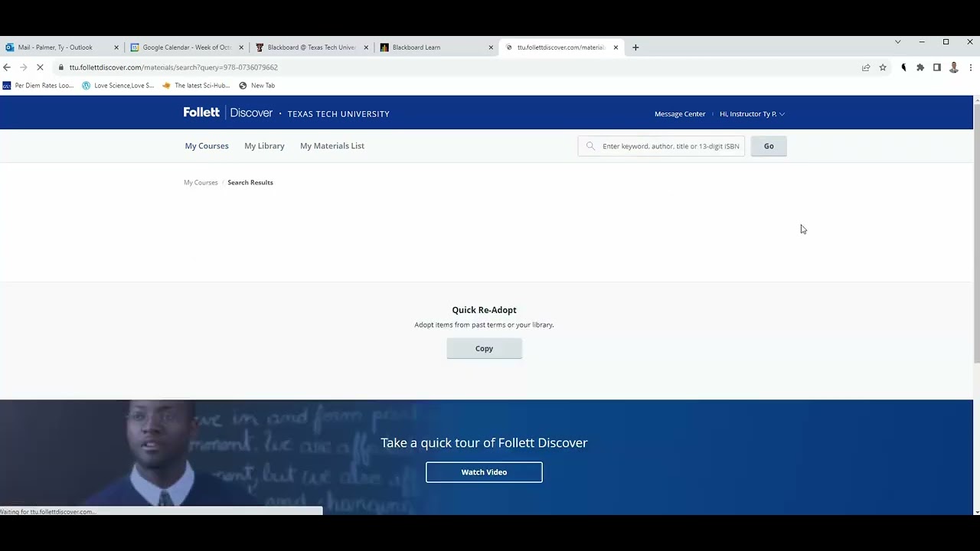Viewport: 980px width, 551px height.
Task: Click the Follett Discover logo
Action: [227, 112]
